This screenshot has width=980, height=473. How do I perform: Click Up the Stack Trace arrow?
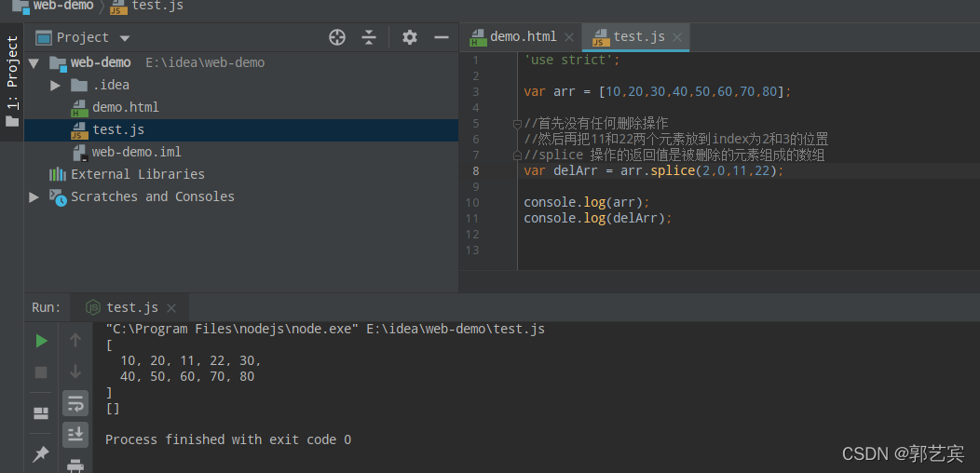pyautogui.click(x=75, y=340)
